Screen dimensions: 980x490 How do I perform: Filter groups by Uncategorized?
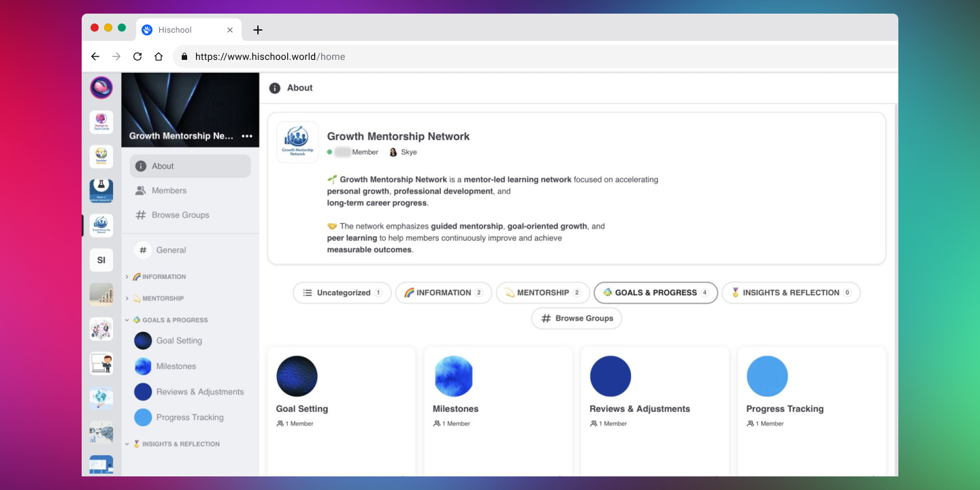click(x=342, y=293)
